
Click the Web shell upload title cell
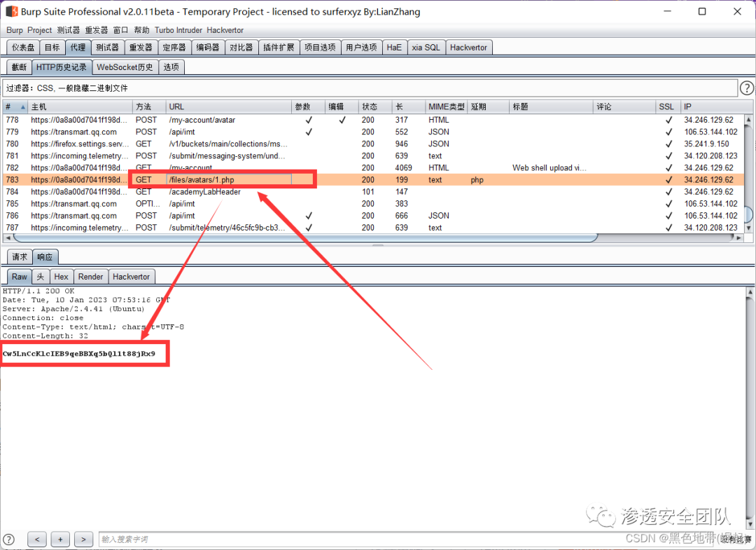tap(549, 167)
